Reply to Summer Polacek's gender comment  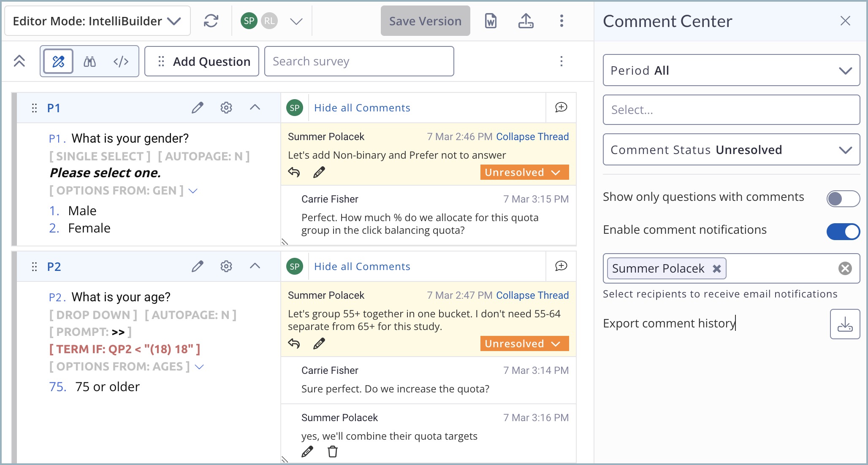[x=294, y=172]
